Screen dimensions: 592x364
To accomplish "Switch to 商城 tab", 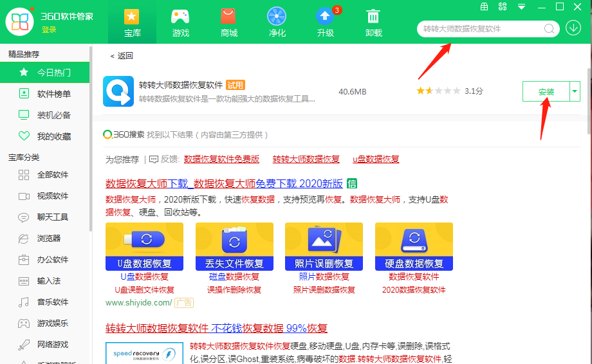I will pyautogui.click(x=229, y=22).
